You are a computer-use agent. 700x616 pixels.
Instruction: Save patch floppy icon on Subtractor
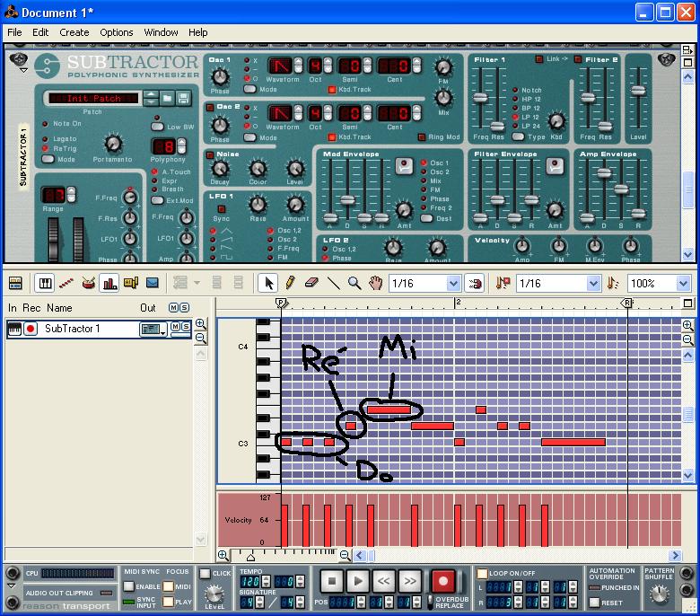click(x=183, y=98)
